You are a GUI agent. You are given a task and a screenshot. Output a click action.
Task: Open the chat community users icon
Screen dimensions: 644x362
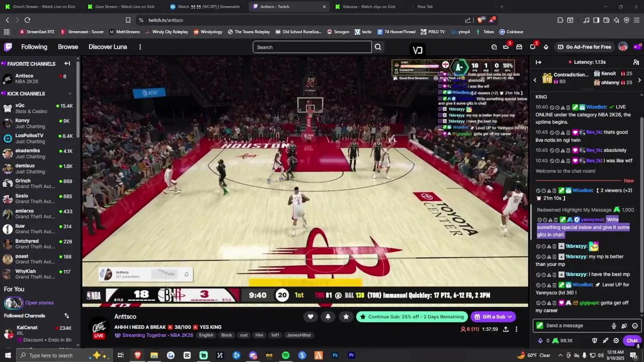click(x=636, y=62)
